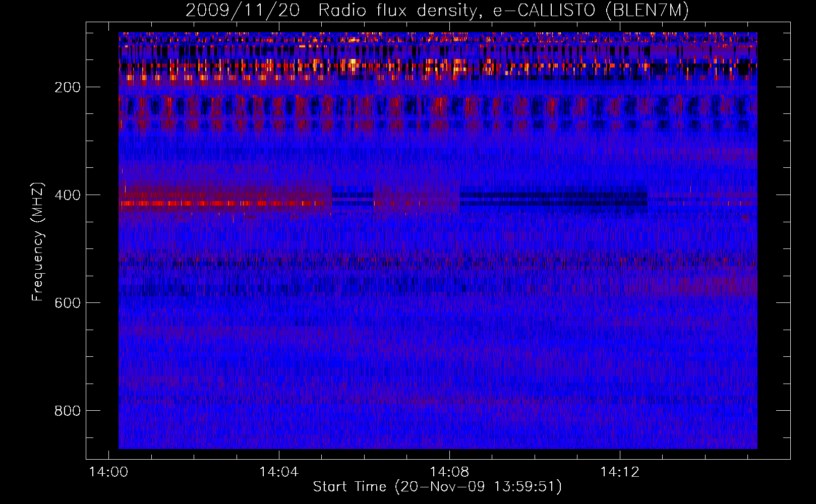This screenshot has height=504, width=816.
Task: Click the 14:12 time tick label
Action: pos(620,472)
